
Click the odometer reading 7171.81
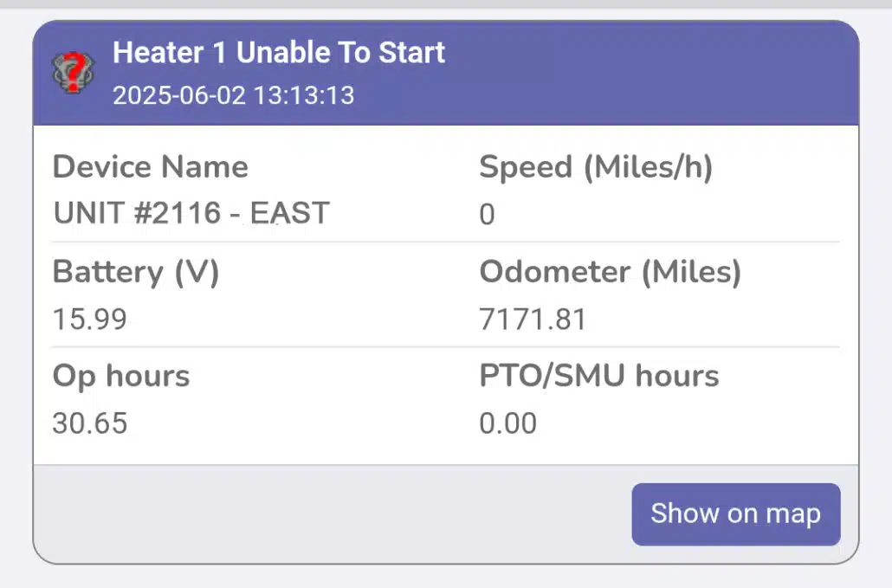(x=533, y=320)
